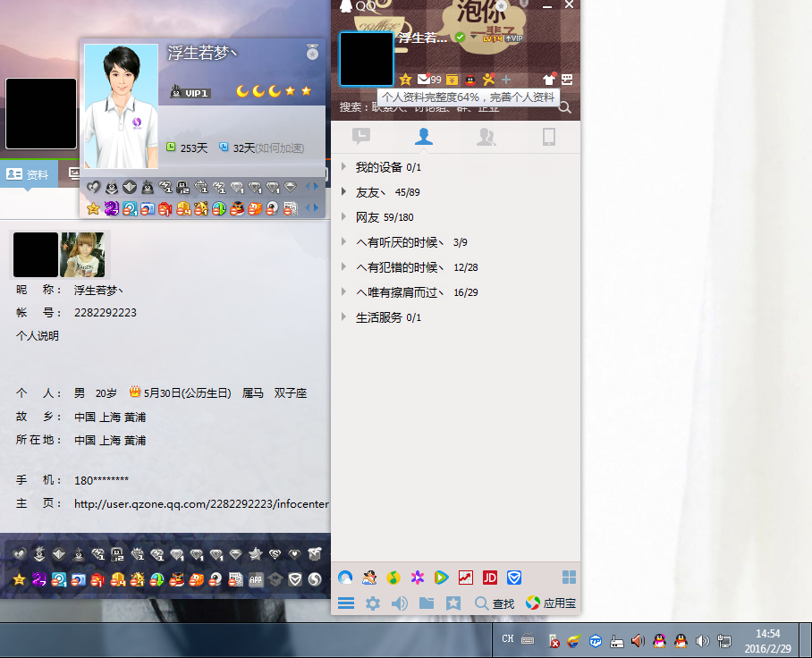Click the search magnifier in QQ panel

pos(564,107)
